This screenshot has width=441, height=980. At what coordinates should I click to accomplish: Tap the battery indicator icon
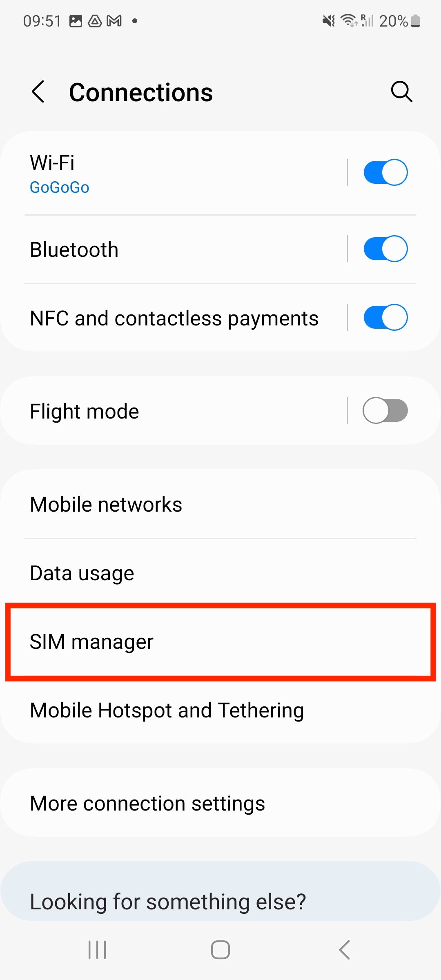click(x=416, y=21)
